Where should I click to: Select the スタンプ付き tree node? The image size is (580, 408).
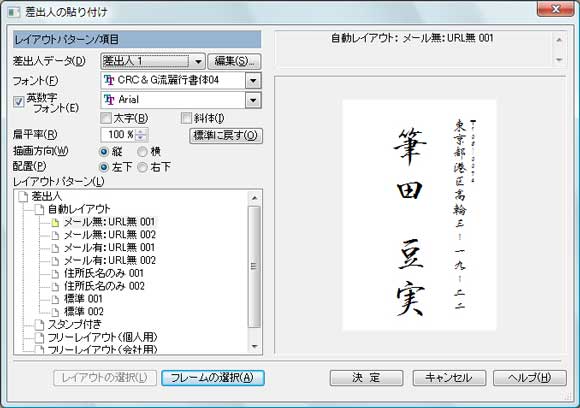point(75,325)
